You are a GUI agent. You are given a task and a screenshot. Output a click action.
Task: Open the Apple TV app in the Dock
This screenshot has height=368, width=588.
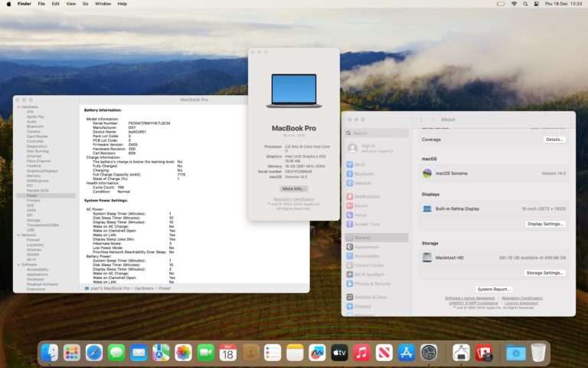[x=339, y=353]
